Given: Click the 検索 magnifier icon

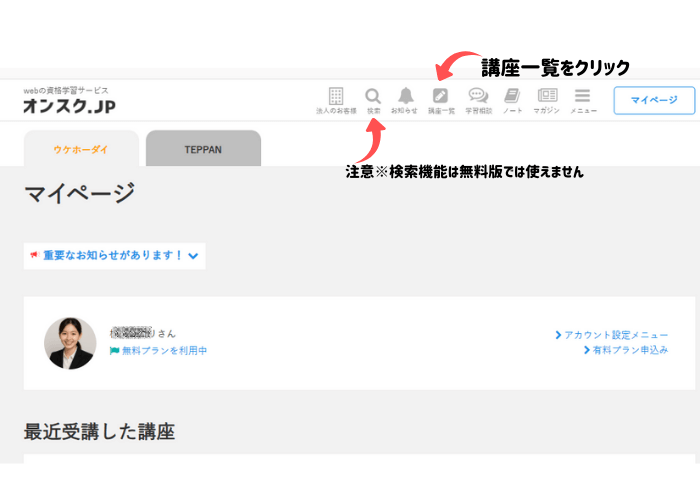Looking at the screenshot, I should tap(373, 96).
